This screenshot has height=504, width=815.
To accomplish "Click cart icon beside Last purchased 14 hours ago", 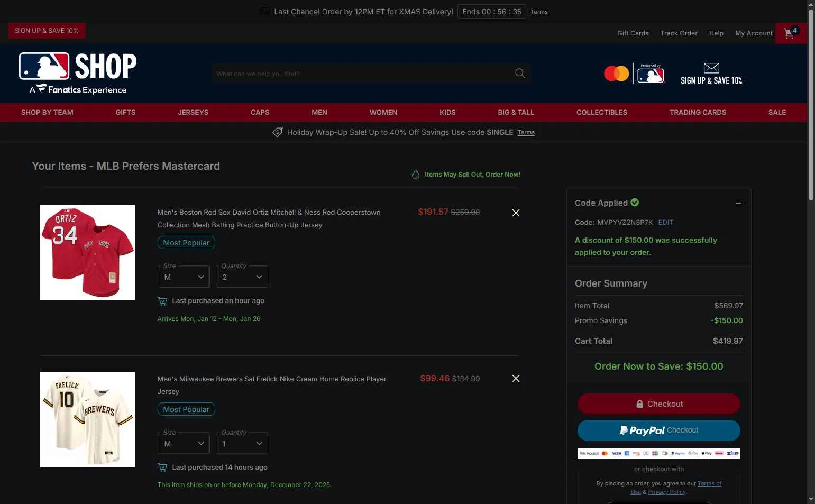I will pyautogui.click(x=162, y=468).
